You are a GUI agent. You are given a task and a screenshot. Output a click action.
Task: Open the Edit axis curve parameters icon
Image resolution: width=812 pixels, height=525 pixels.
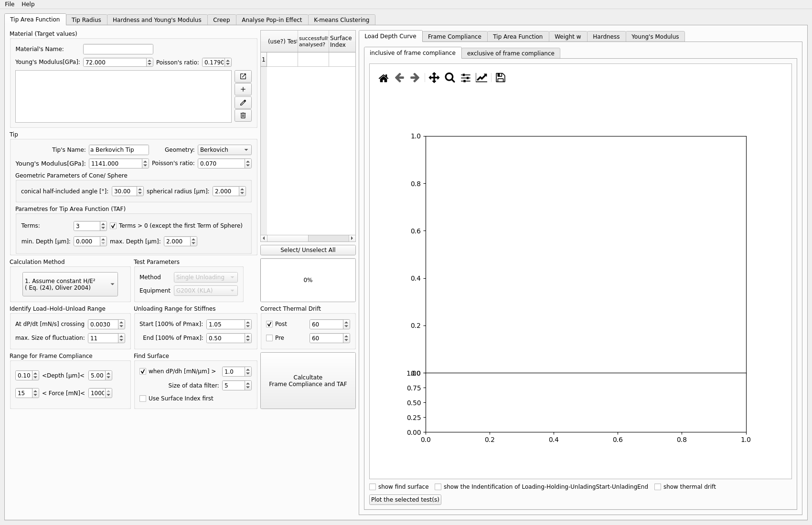click(481, 78)
